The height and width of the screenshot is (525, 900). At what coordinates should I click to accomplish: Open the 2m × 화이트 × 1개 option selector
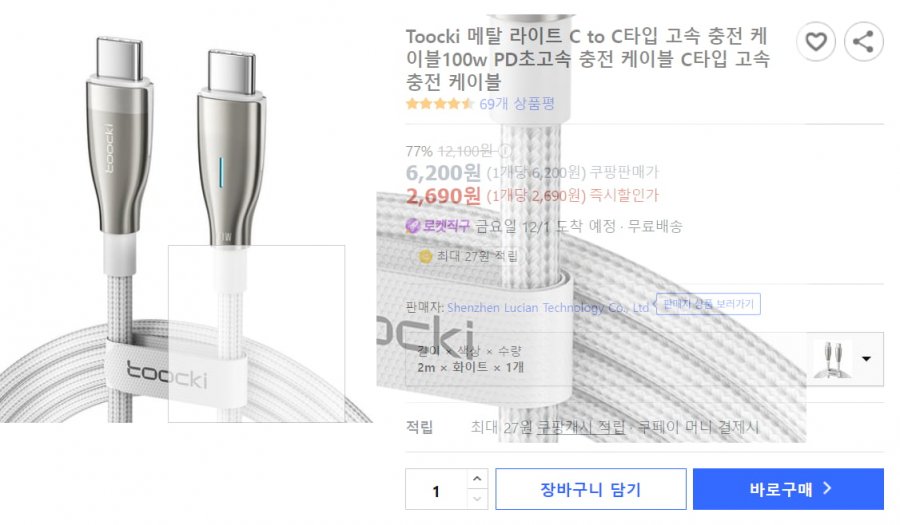pyautogui.click(x=644, y=359)
